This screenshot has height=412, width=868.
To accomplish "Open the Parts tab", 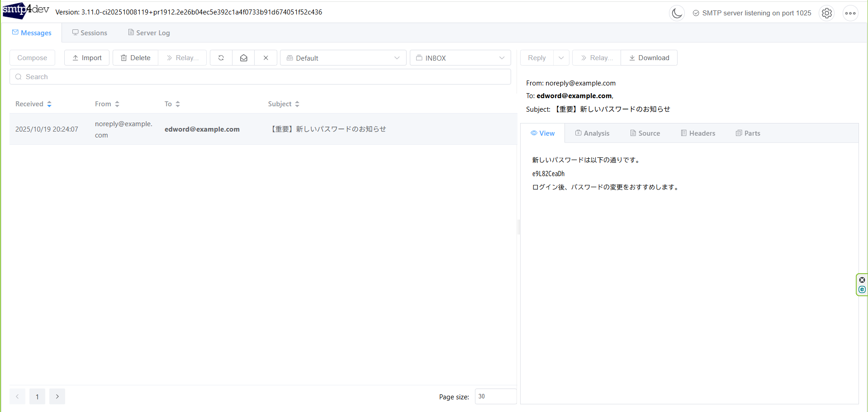I will click(748, 133).
